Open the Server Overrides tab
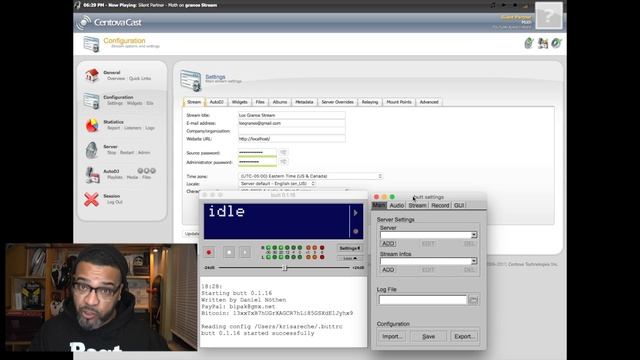 pyautogui.click(x=338, y=102)
